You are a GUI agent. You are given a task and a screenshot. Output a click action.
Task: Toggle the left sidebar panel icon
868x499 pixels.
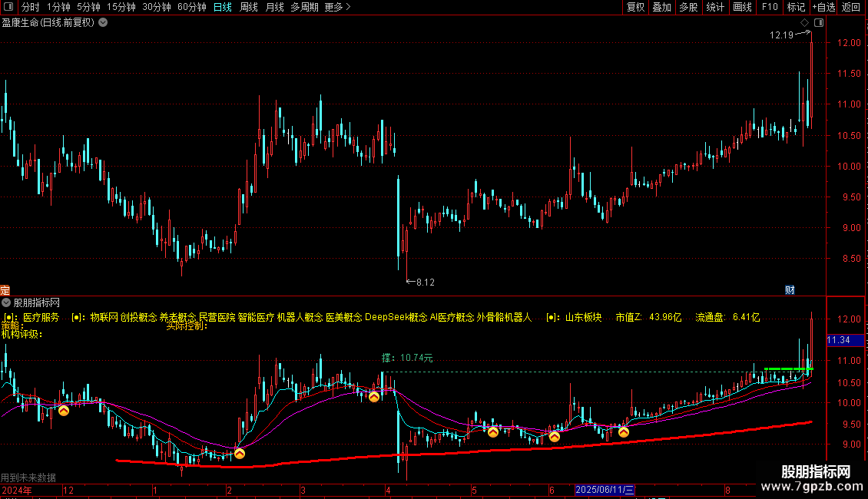point(8,7)
